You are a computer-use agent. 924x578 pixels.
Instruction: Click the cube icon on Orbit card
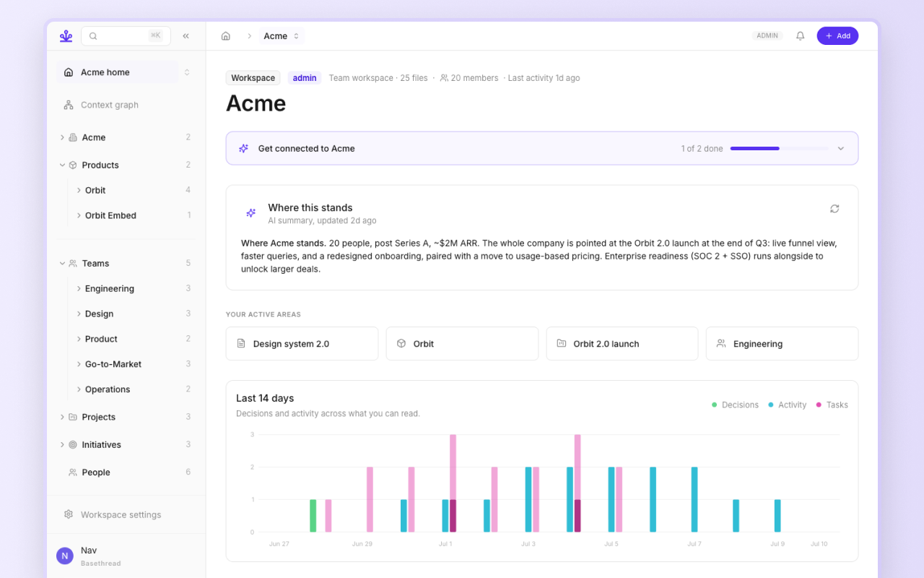click(401, 344)
